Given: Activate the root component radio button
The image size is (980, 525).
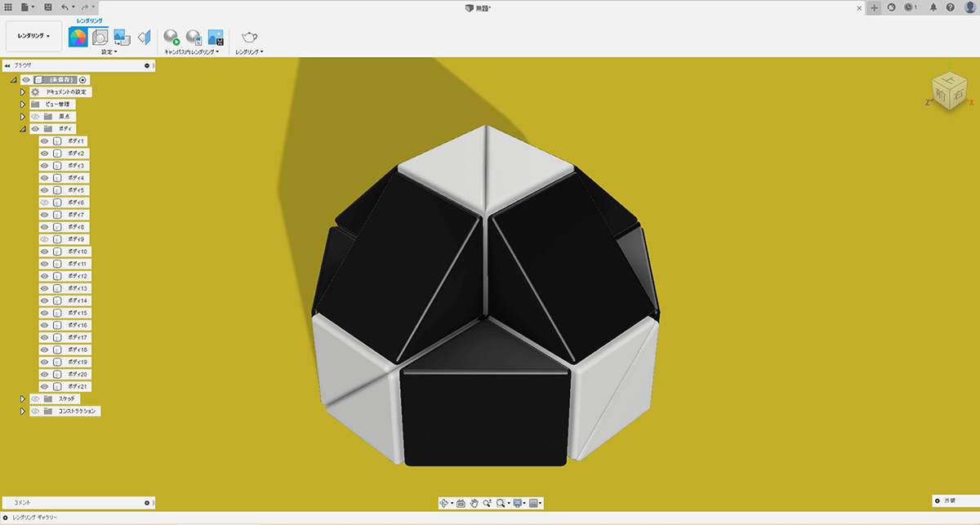Looking at the screenshot, I should (83, 80).
